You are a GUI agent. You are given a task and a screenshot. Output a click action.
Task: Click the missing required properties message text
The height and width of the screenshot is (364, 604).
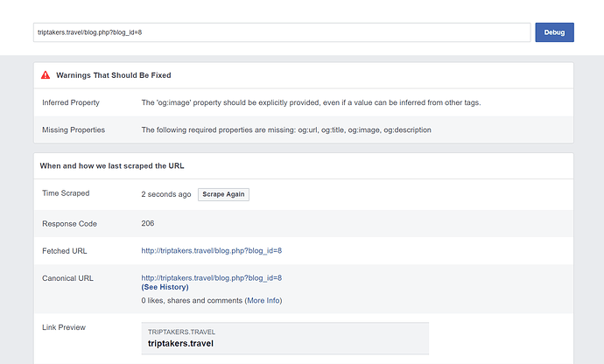pos(286,129)
